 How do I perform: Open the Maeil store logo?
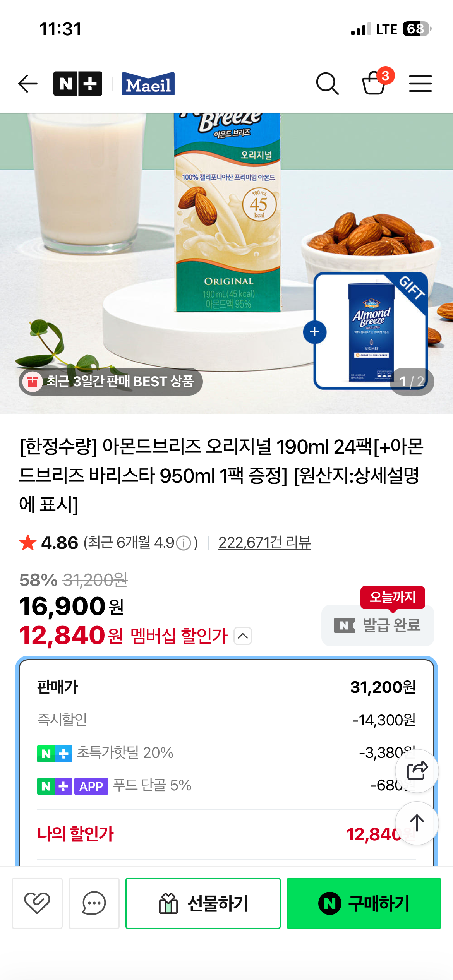click(x=148, y=84)
